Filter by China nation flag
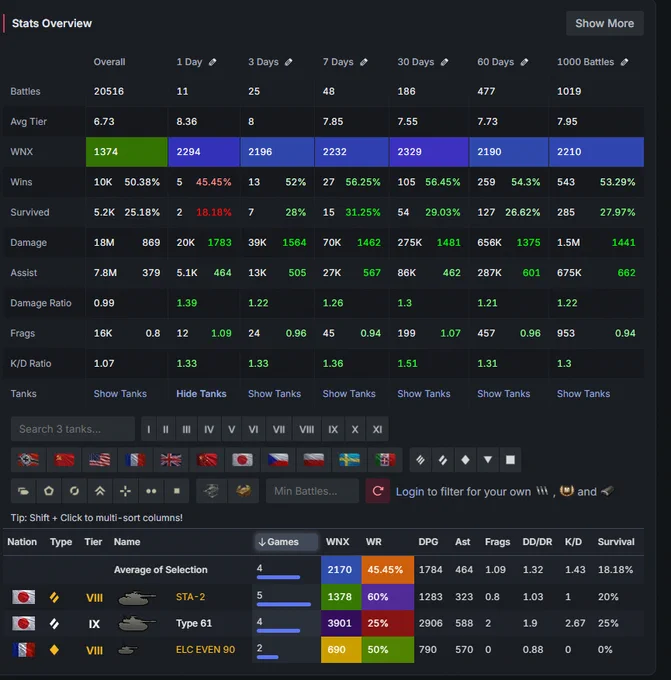 click(206, 460)
